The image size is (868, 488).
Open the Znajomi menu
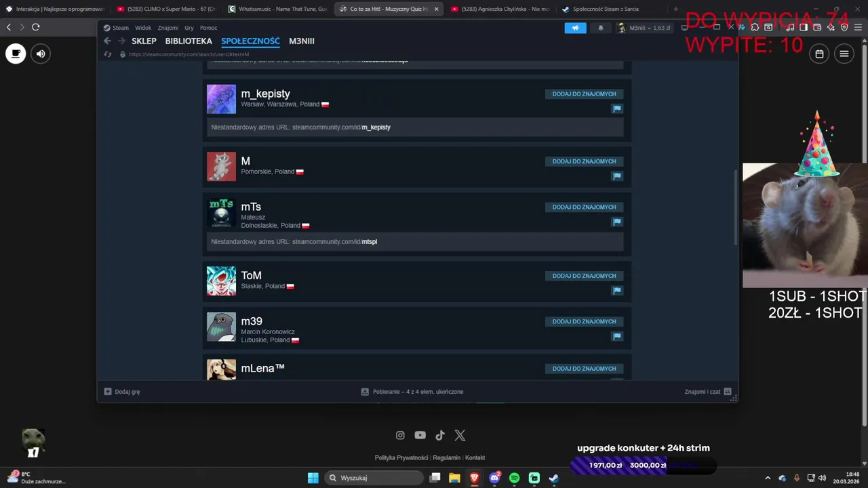tap(167, 28)
